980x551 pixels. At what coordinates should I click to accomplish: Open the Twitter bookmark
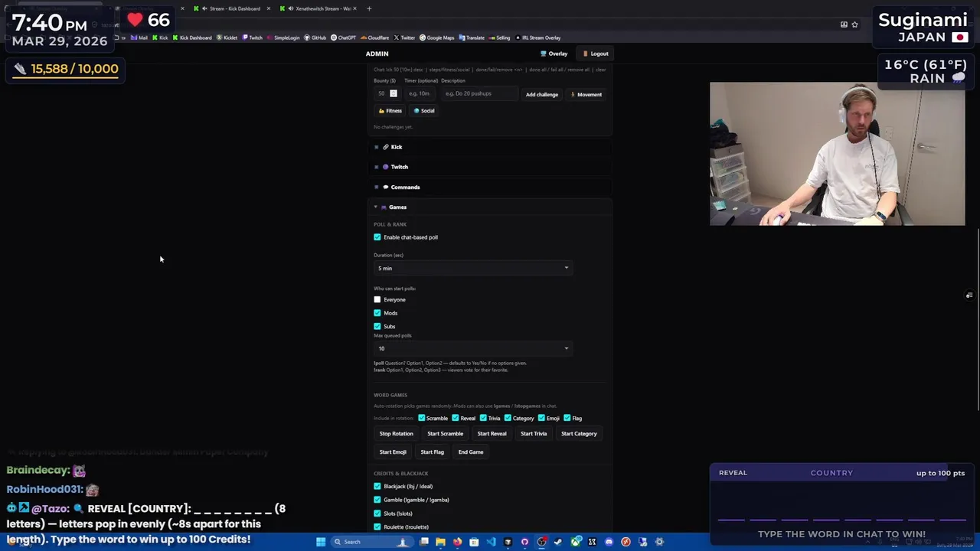click(x=404, y=37)
